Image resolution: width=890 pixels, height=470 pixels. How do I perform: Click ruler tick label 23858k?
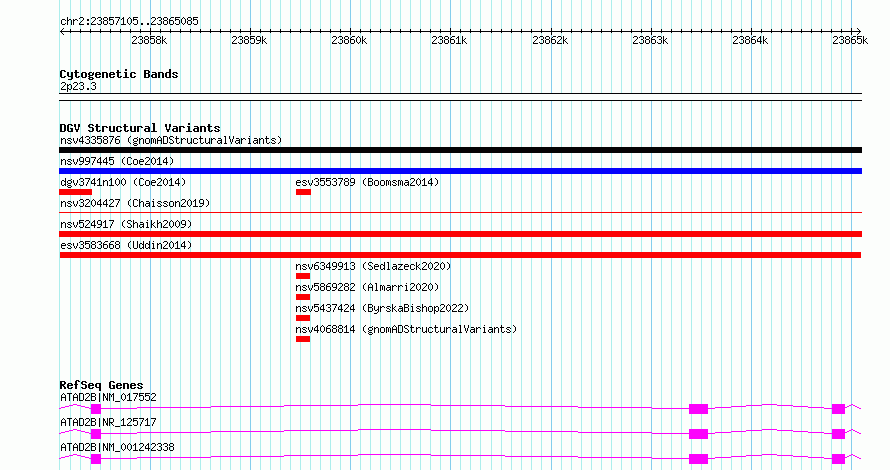pyautogui.click(x=149, y=40)
